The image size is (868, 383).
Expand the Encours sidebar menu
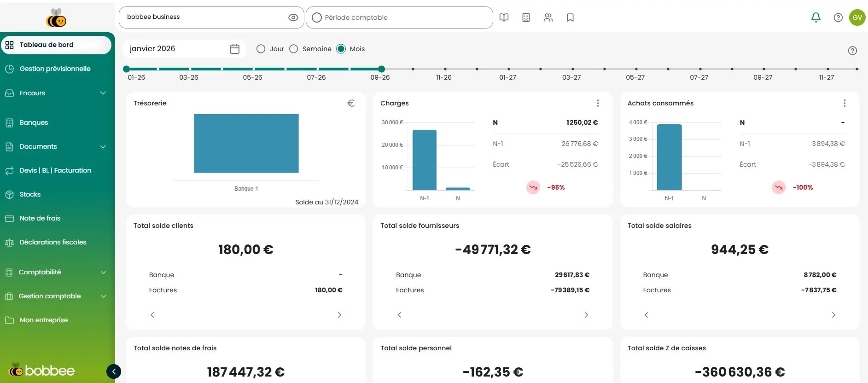pos(103,93)
